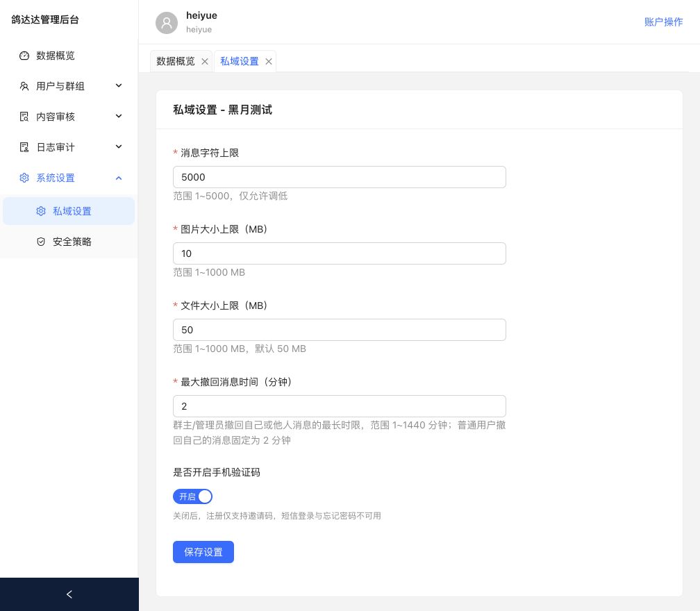Click the 鸽达达管理后台 title
Image resolution: width=700 pixels, height=611 pixels.
click(x=45, y=19)
